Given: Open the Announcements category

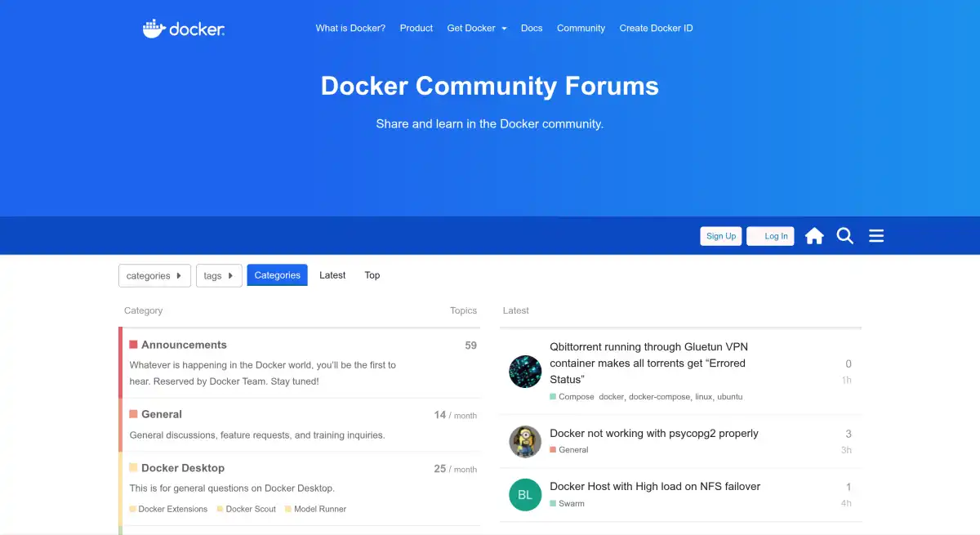Looking at the screenshot, I should click(184, 345).
